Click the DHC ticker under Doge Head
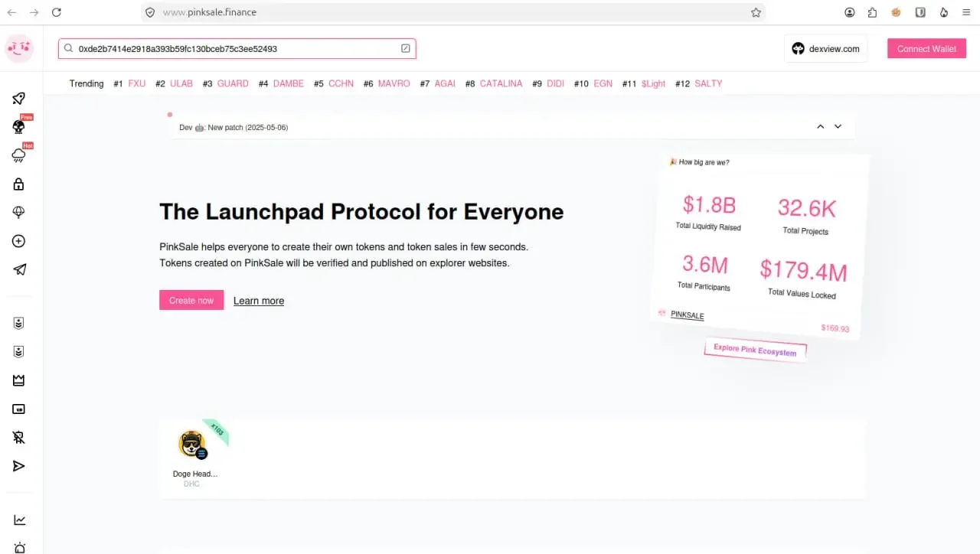Image resolution: width=980 pixels, height=554 pixels. click(x=191, y=484)
